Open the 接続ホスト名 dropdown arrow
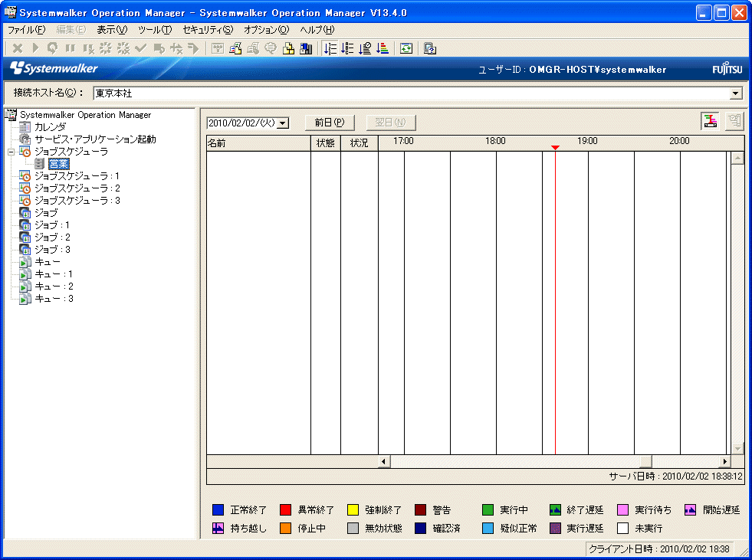Screen dimensions: 752x560 (736, 93)
